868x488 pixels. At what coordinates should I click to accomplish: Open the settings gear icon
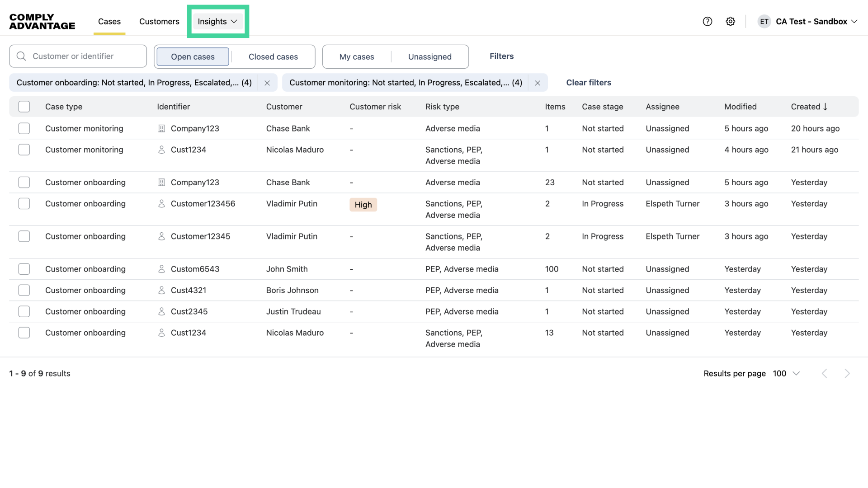[x=731, y=21]
